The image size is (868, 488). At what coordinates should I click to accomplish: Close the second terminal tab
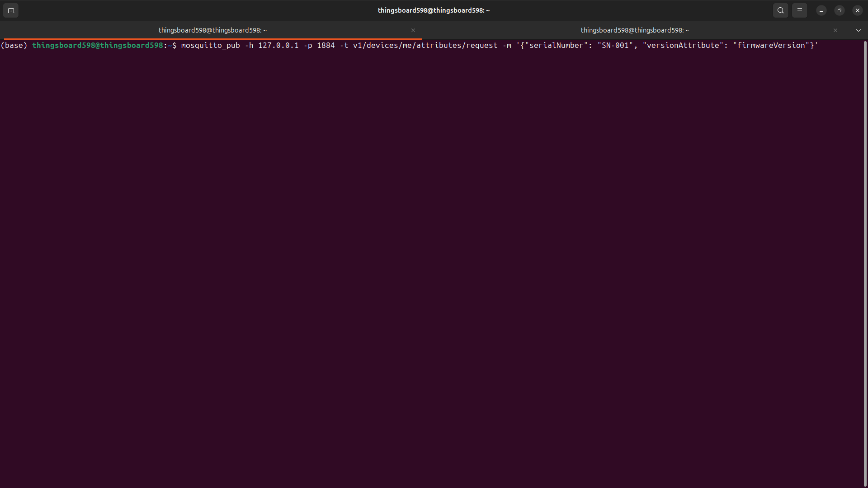point(835,30)
